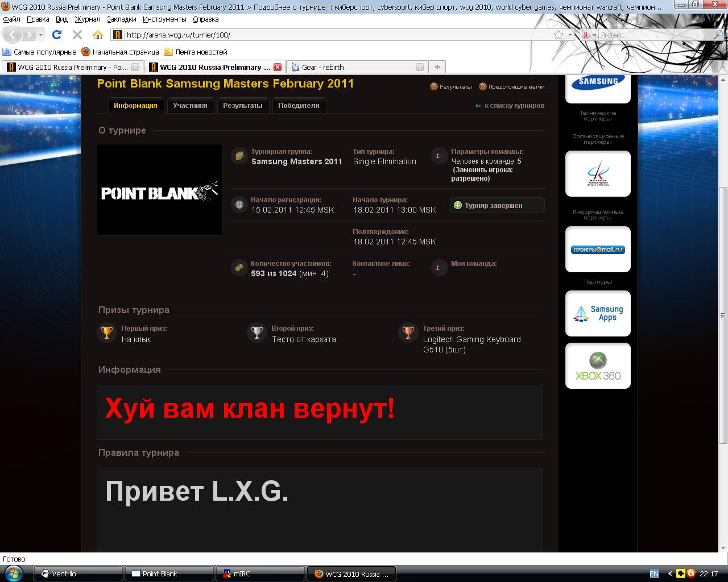
Task: Click the Firefox icon in the title bar
Action: pos(6,6)
